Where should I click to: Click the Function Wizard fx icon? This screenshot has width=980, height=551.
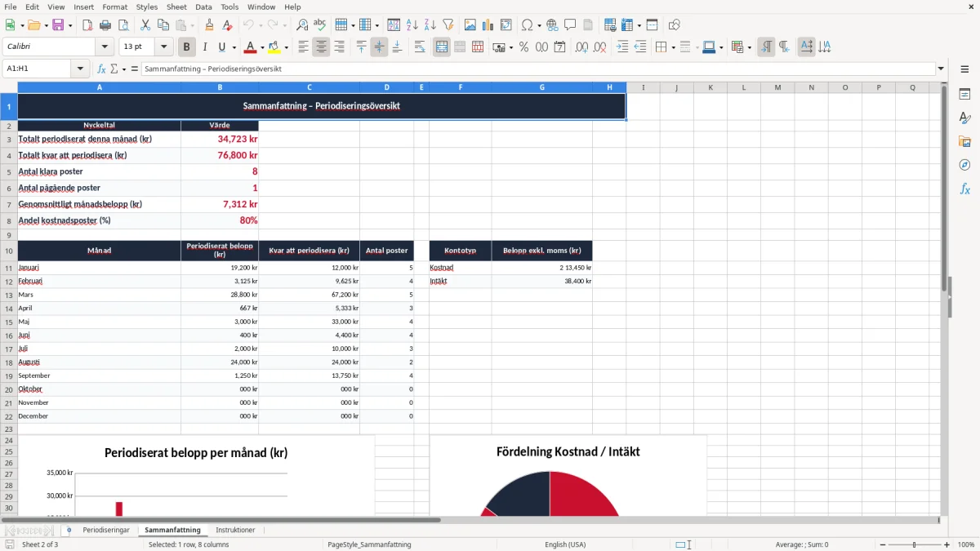(x=101, y=69)
